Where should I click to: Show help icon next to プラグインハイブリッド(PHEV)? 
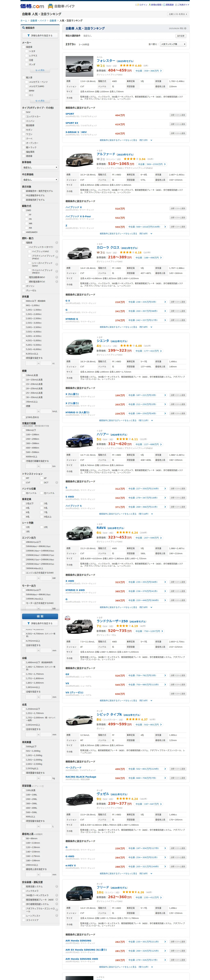pyautogui.click(x=57, y=257)
